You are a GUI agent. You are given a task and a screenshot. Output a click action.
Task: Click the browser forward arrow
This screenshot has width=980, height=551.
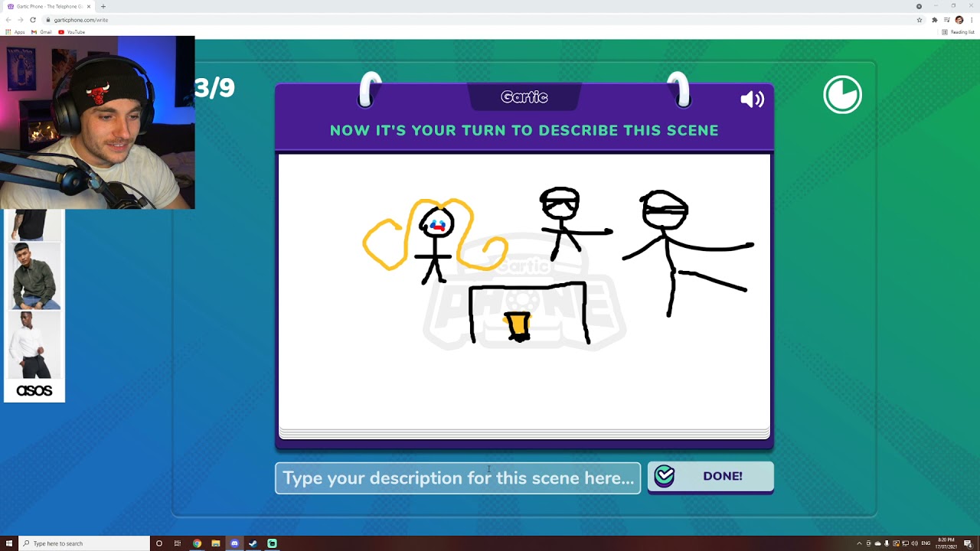coord(21,20)
